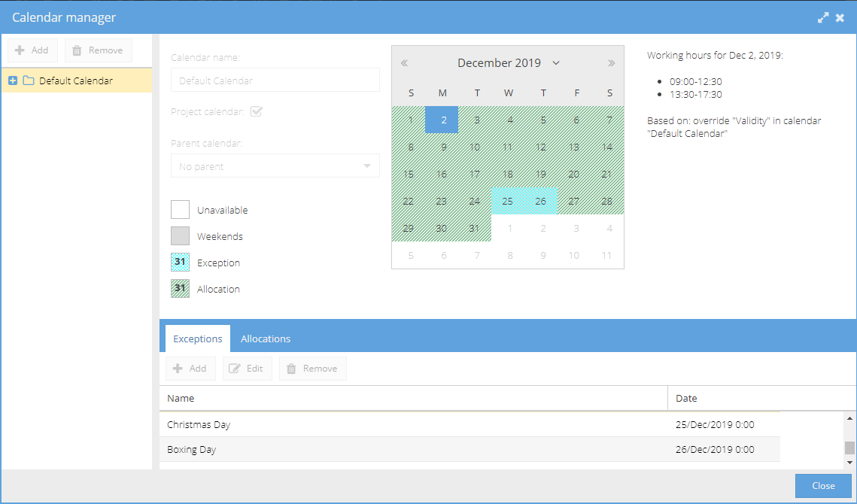Click the Add calendar plus icon
This screenshot has width=857, height=504.
[20, 50]
